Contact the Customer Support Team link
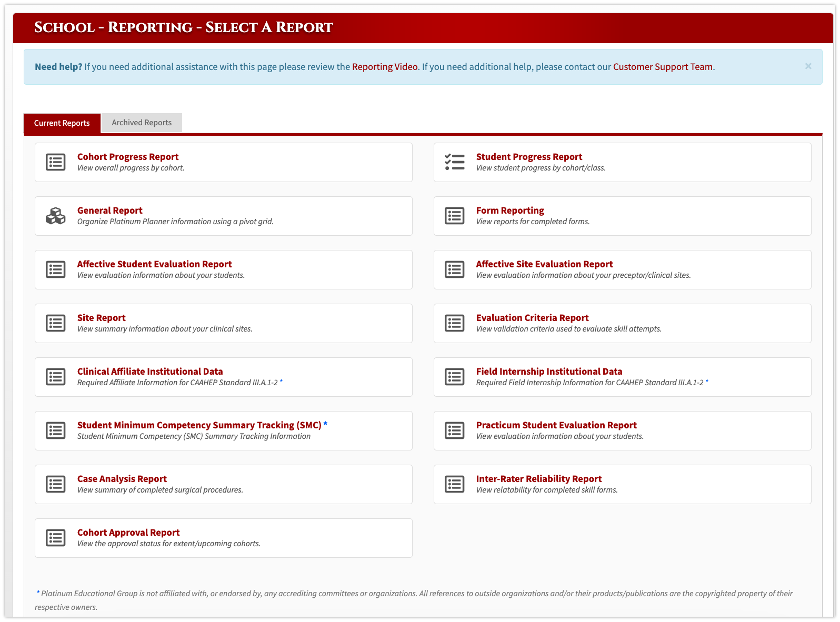The width and height of the screenshot is (840, 622). (x=663, y=67)
